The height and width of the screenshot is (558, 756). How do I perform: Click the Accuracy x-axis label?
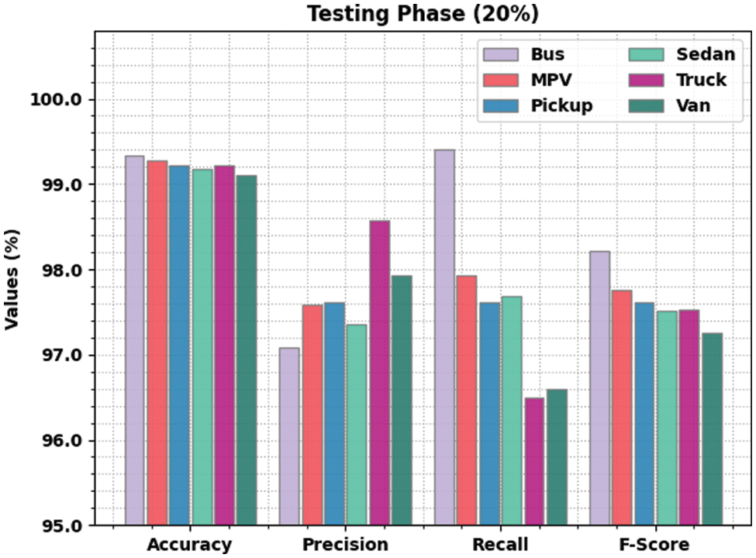(190, 545)
